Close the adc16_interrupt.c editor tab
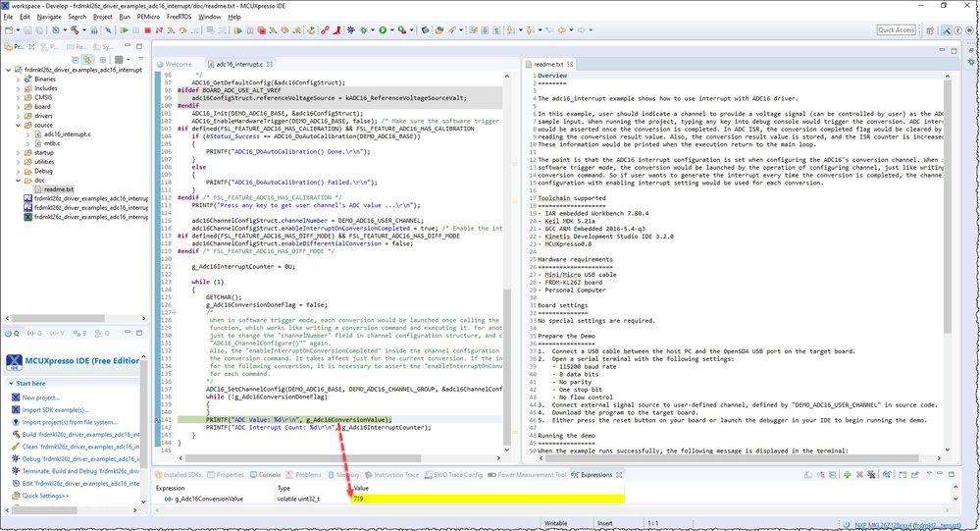The height and width of the screenshot is (531, 980). pos(270,64)
